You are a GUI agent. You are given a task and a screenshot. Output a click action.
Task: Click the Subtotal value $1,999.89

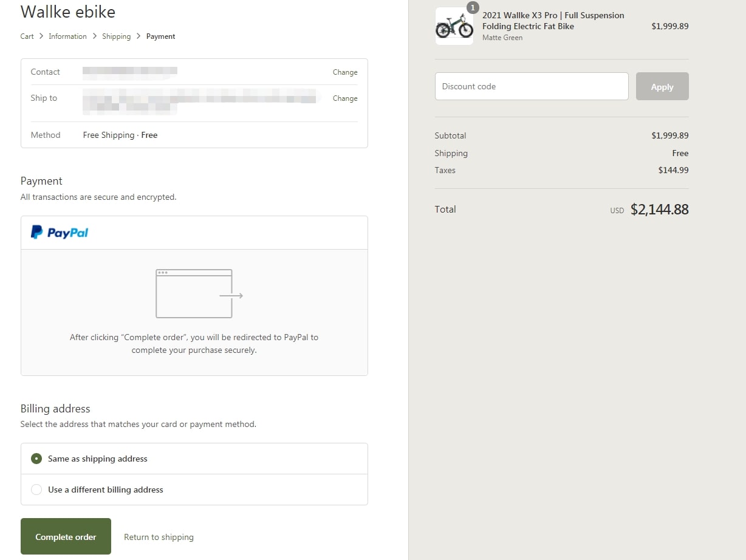click(670, 135)
